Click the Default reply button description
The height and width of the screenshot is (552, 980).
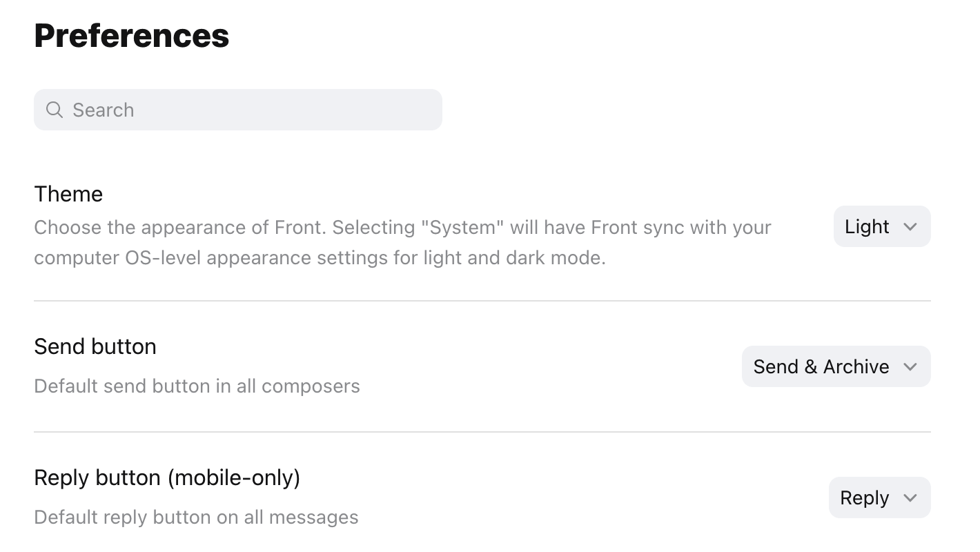(x=196, y=517)
